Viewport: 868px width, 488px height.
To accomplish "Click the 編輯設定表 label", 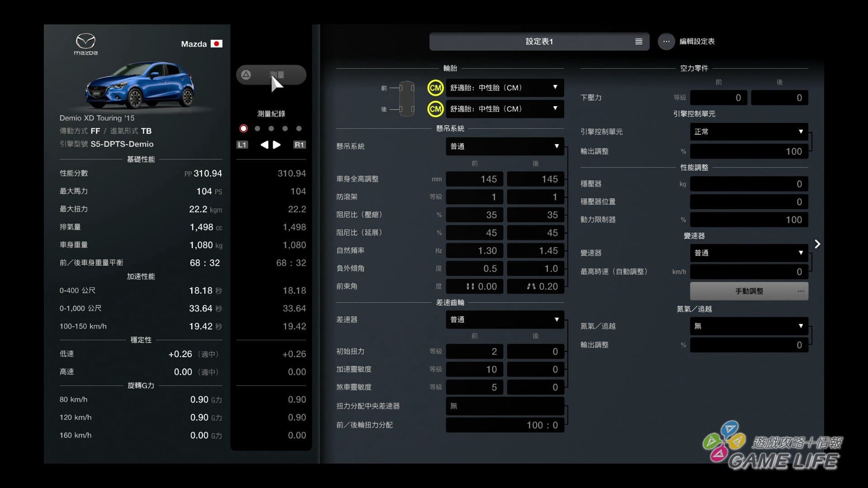I will (697, 42).
